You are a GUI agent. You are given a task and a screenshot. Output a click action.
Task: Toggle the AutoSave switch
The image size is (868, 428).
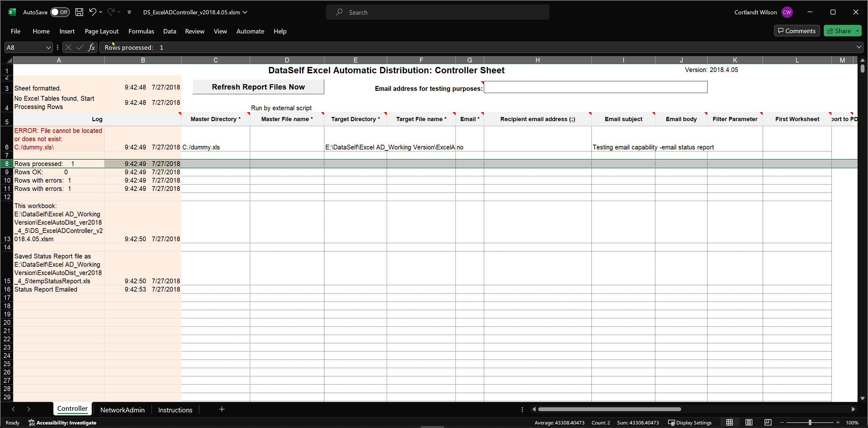coord(60,12)
